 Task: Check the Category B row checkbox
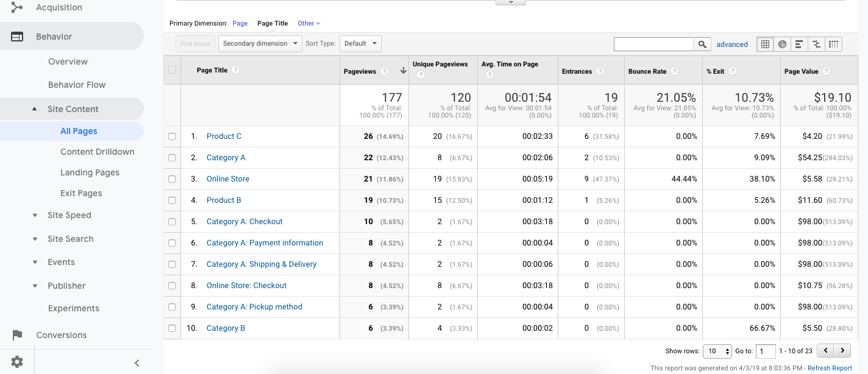[x=172, y=328]
